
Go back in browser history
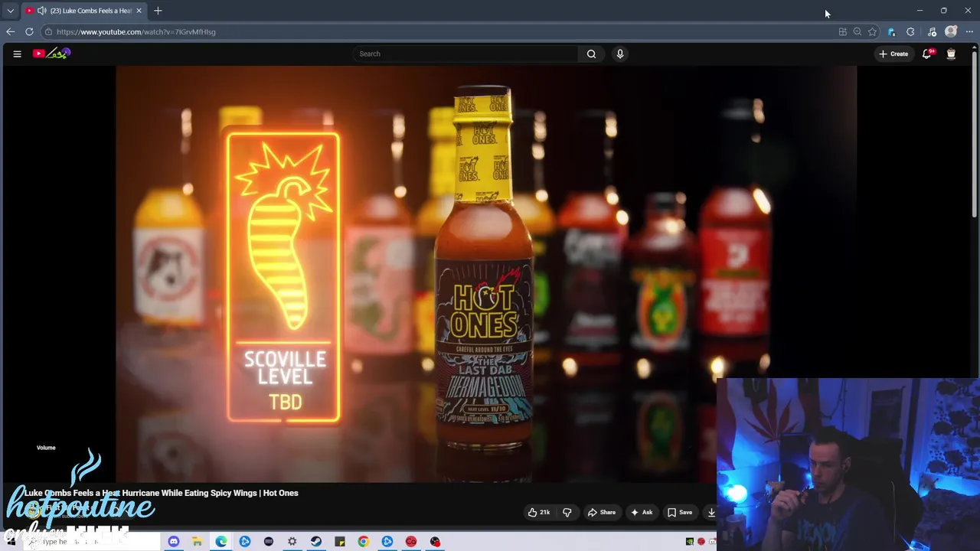10,31
